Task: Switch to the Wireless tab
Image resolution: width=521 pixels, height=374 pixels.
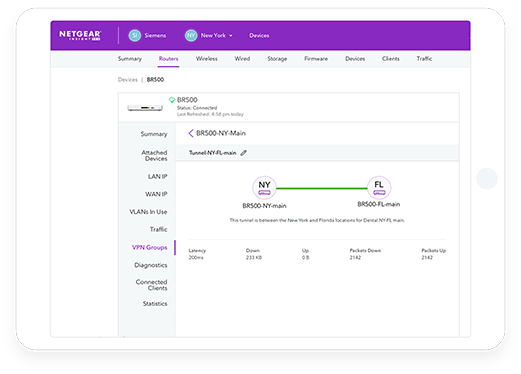Action: (x=207, y=59)
